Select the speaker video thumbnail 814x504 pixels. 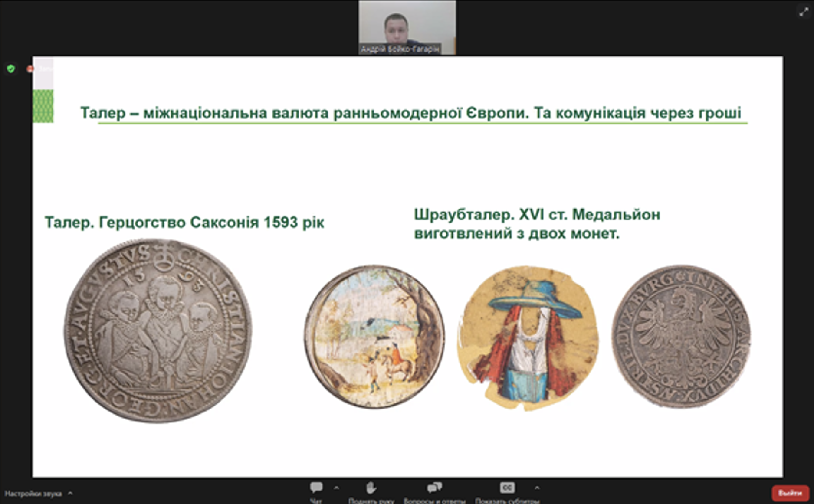[407, 27]
